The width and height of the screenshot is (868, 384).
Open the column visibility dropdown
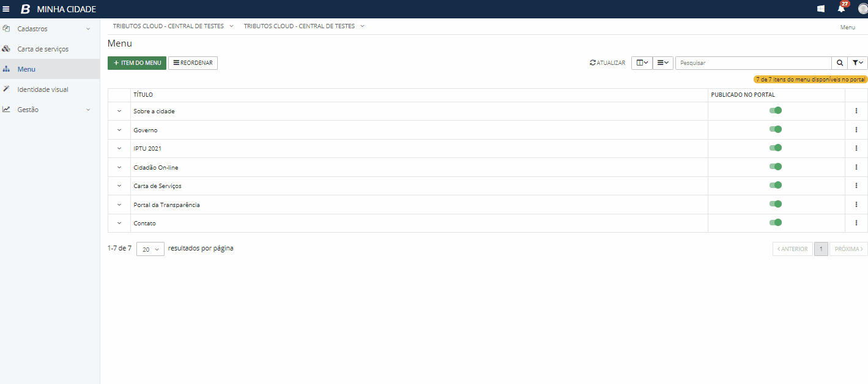(642, 63)
